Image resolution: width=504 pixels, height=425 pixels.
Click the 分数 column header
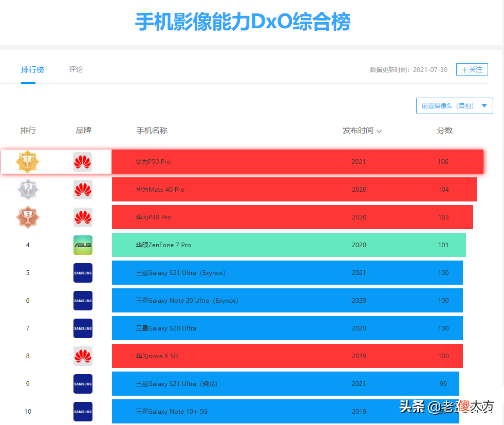point(444,131)
